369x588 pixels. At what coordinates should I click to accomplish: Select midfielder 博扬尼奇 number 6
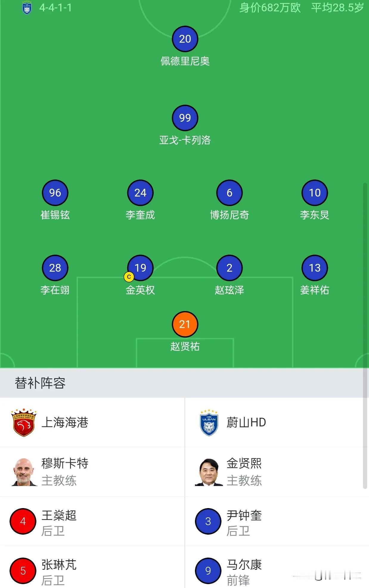230,193
